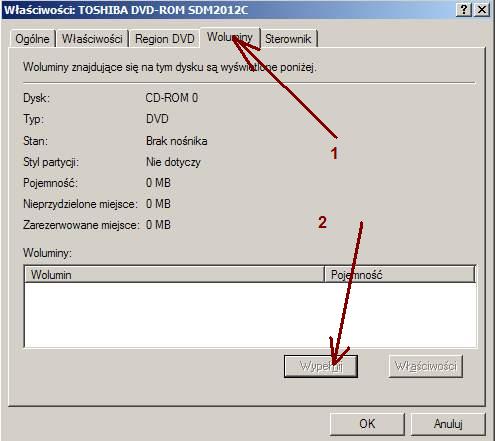Viewport: 495px width, 441px height.
Task: Sort by the Wolumin column header
Action: (x=174, y=275)
